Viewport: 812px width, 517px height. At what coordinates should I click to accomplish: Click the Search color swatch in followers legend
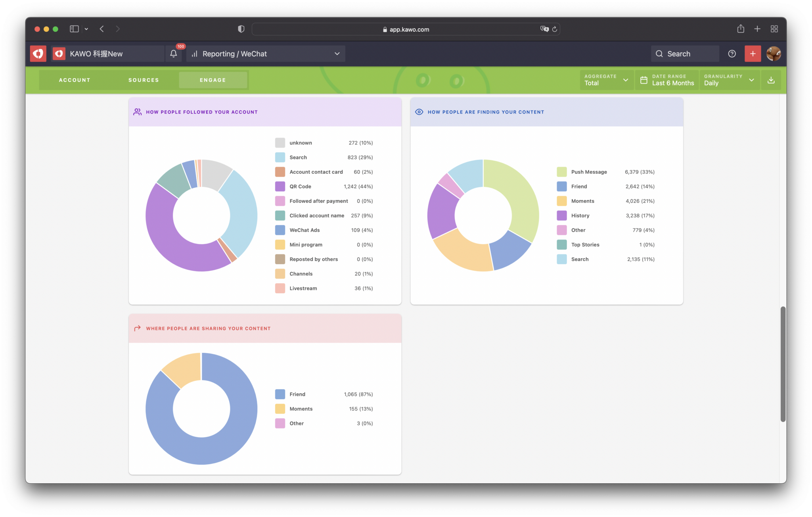(280, 157)
